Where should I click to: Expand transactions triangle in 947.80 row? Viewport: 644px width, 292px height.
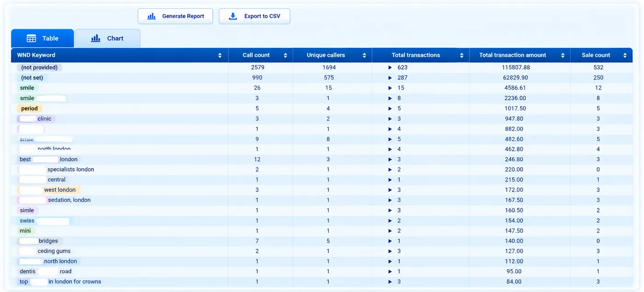coord(391,119)
